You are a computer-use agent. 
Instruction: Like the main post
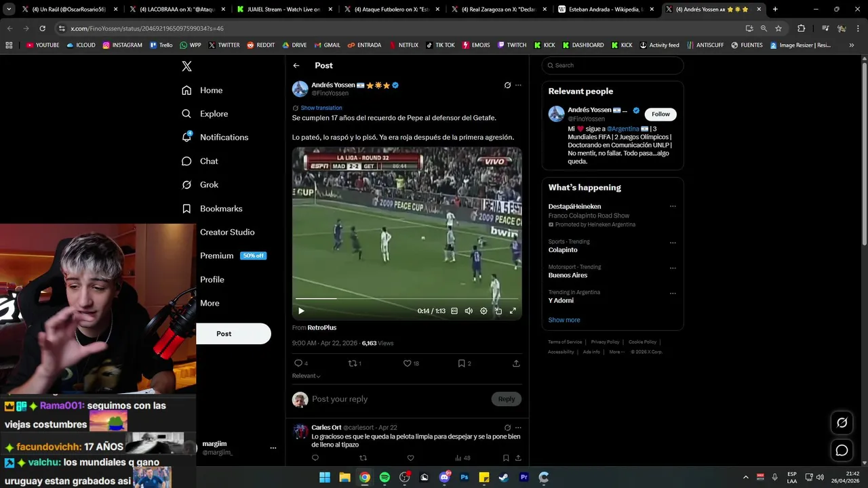click(408, 363)
